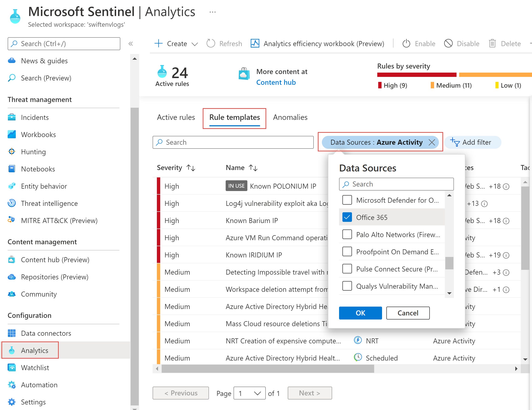Open the page number dropdown

click(x=250, y=393)
